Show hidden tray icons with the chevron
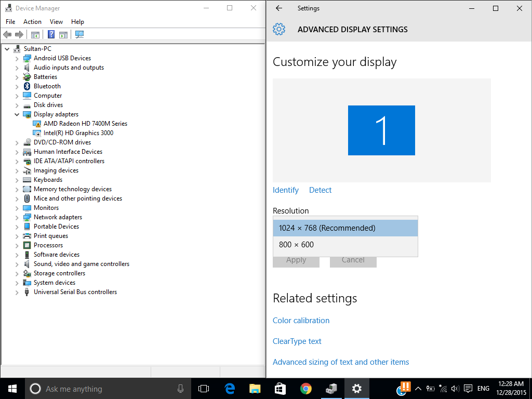 tap(418, 389)
